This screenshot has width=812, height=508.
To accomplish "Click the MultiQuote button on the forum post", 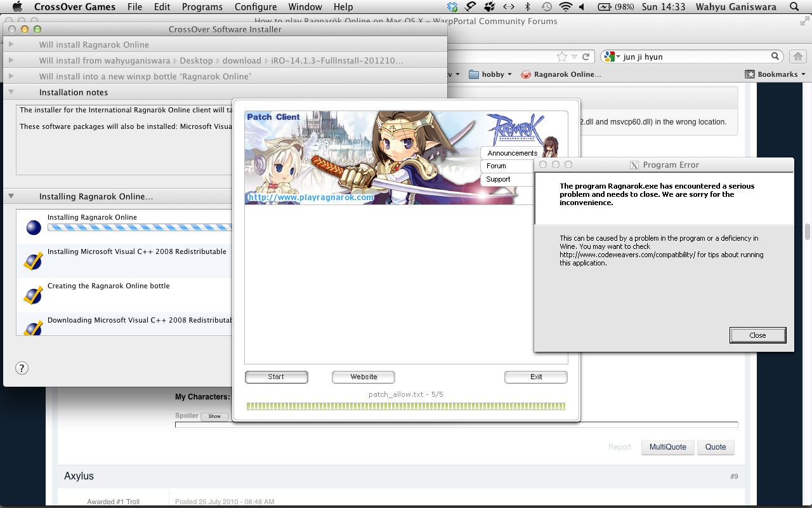I will pos(667,447).
